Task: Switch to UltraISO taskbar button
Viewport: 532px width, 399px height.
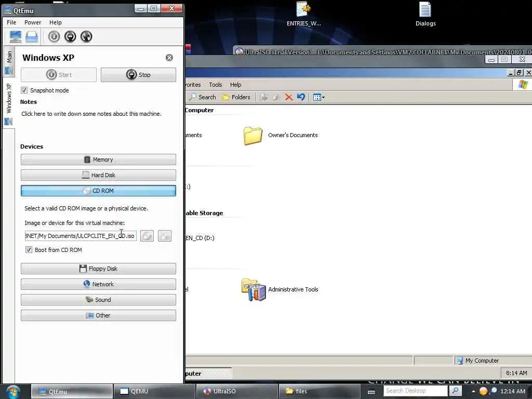Action: point(236,391)
